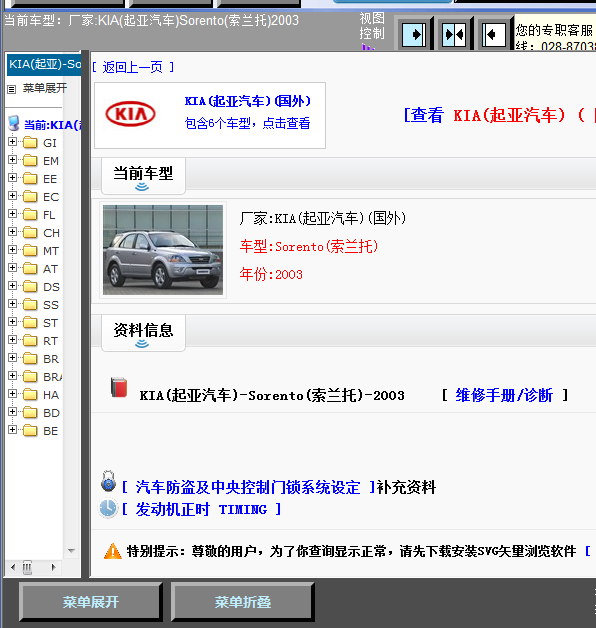Expand the EM tree node
Viewport: 596px width, 628px height.
point(12,160)
